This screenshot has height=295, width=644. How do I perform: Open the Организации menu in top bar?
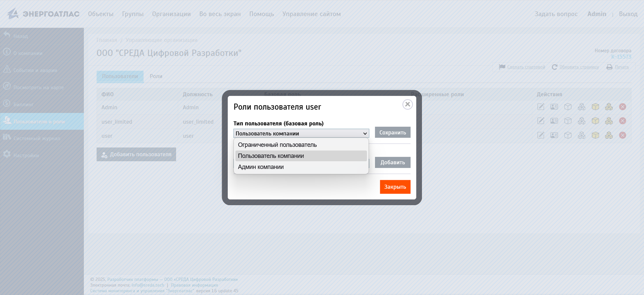171,14
